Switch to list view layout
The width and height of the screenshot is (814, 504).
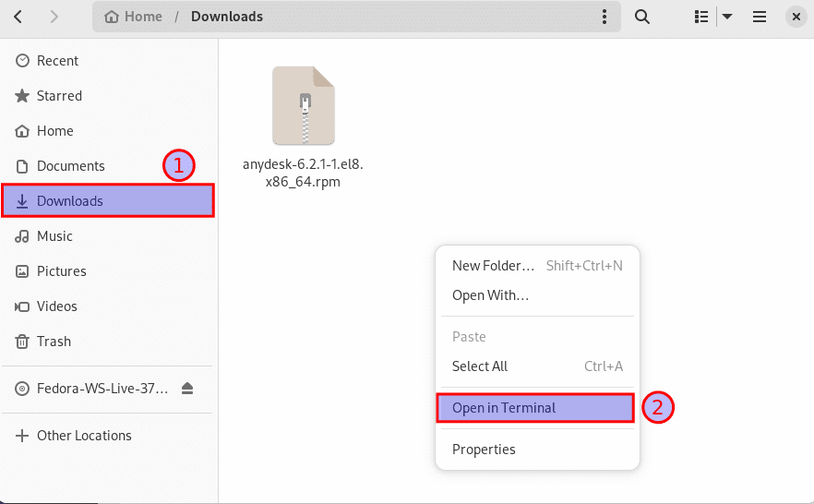point(701,17)
